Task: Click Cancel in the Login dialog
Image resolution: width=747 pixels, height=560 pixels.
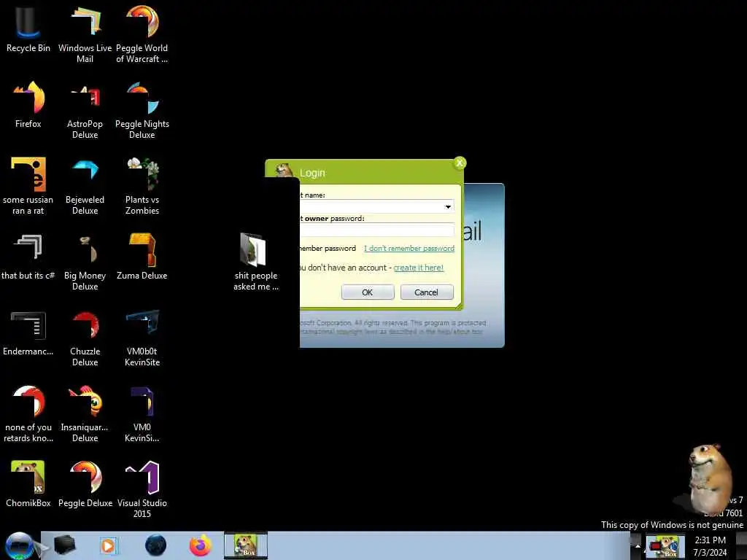Action: point(426,292)
